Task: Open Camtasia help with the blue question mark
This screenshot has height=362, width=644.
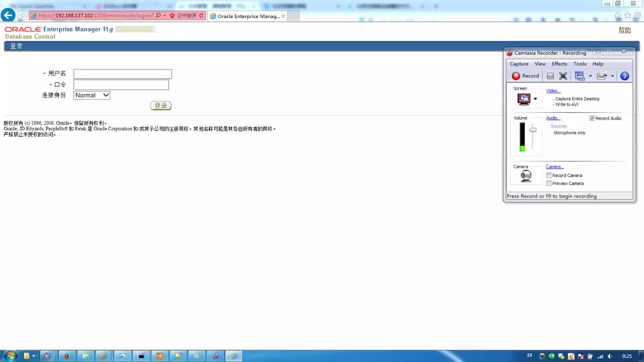Action: click(624, 76)
